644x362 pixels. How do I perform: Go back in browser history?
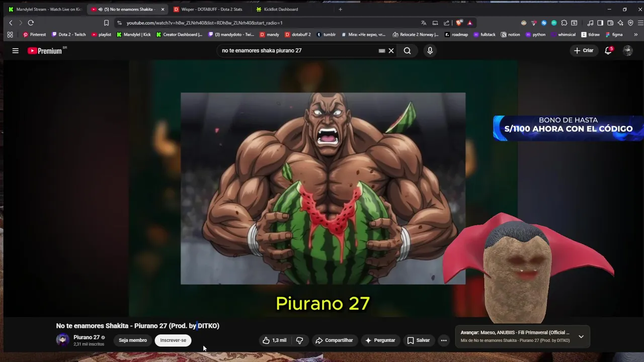(x=11, y=23)
